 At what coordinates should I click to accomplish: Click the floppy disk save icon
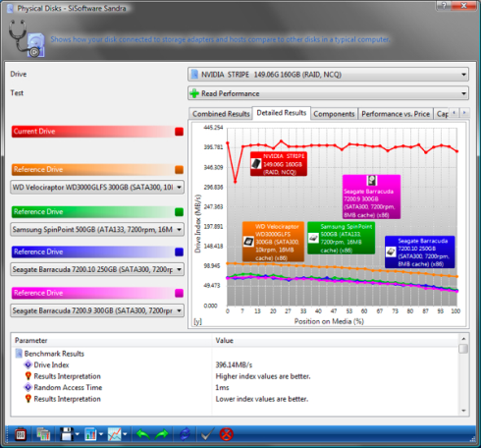coord(67,434)
